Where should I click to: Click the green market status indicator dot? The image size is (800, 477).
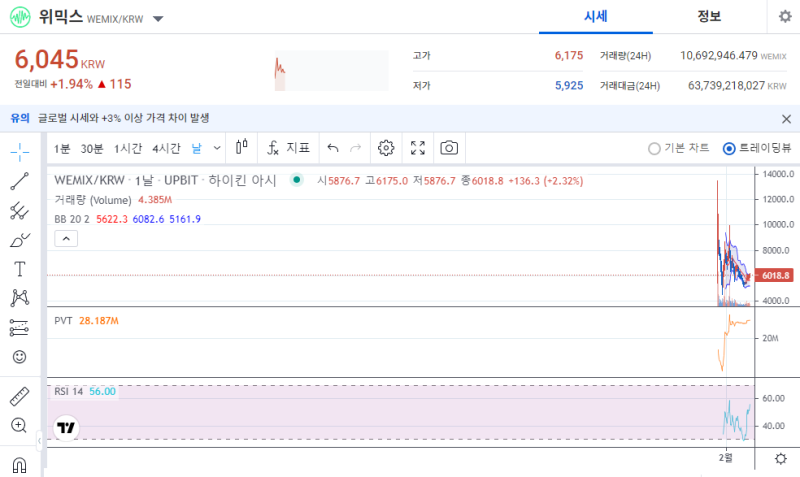(296, 180)
